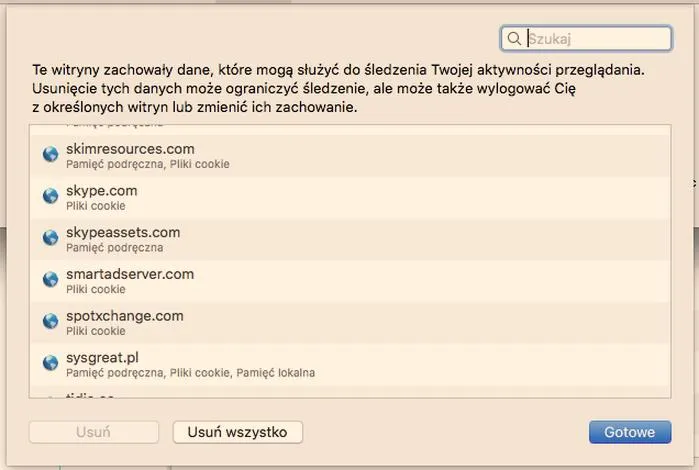Click 'Pliki cookie' under smartadserver.com
Screen dimensions: 699x470
click(96, 289)
